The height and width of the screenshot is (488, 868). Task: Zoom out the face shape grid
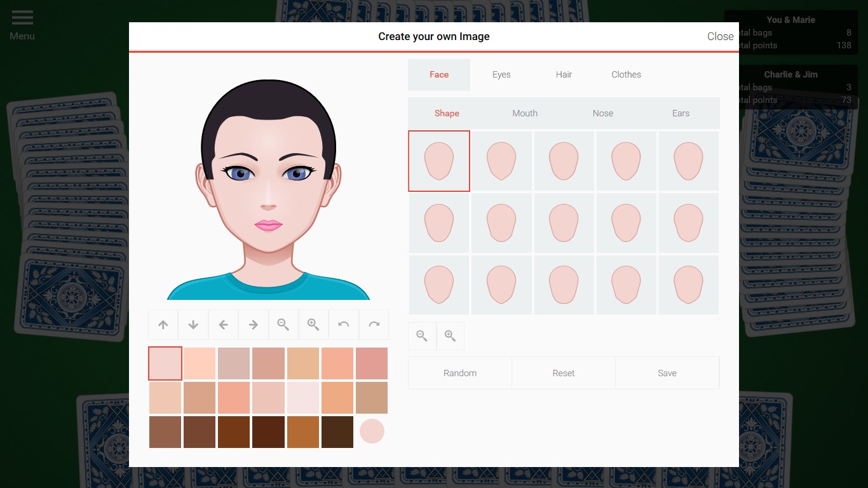click(422, 336)
